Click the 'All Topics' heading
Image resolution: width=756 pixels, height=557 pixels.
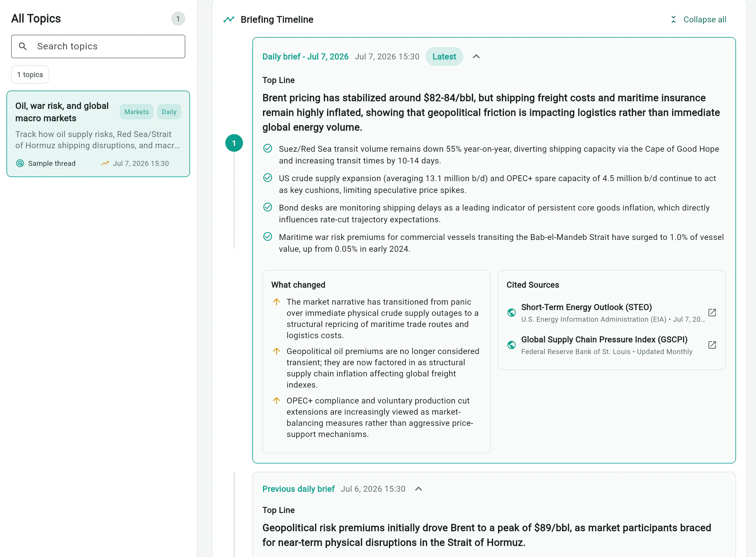[x=36, y=19]
